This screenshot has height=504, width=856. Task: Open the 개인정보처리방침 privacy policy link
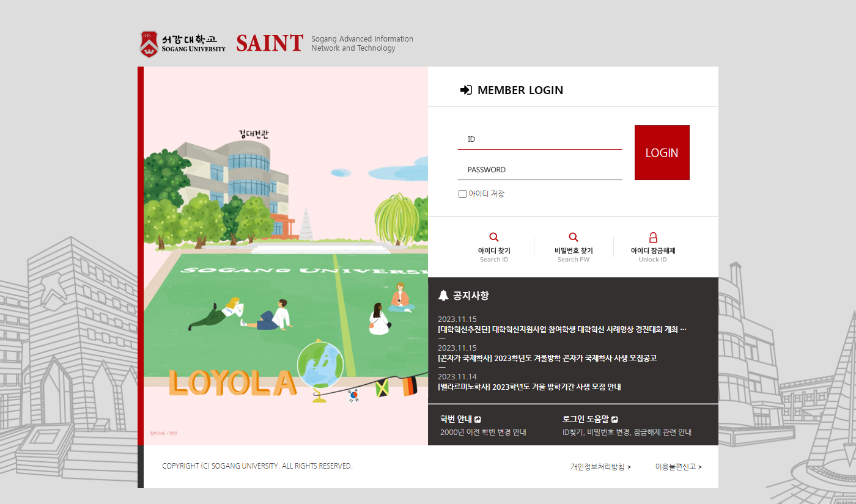(x=600, y=467)
